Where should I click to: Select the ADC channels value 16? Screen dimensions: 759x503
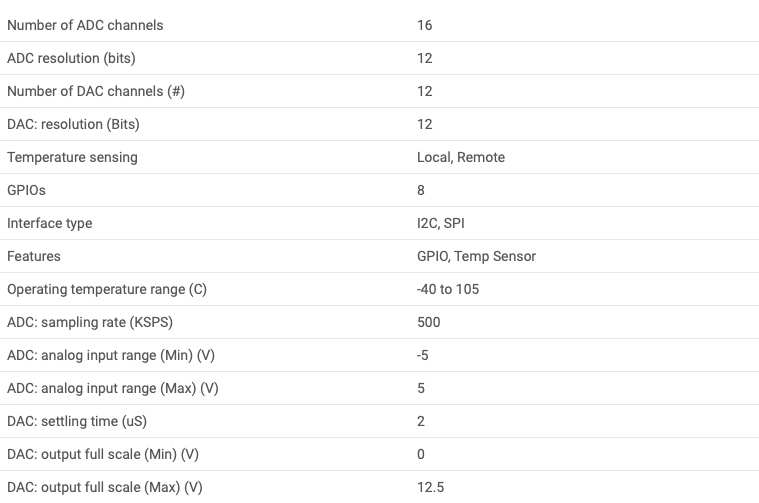coord(425,25)
